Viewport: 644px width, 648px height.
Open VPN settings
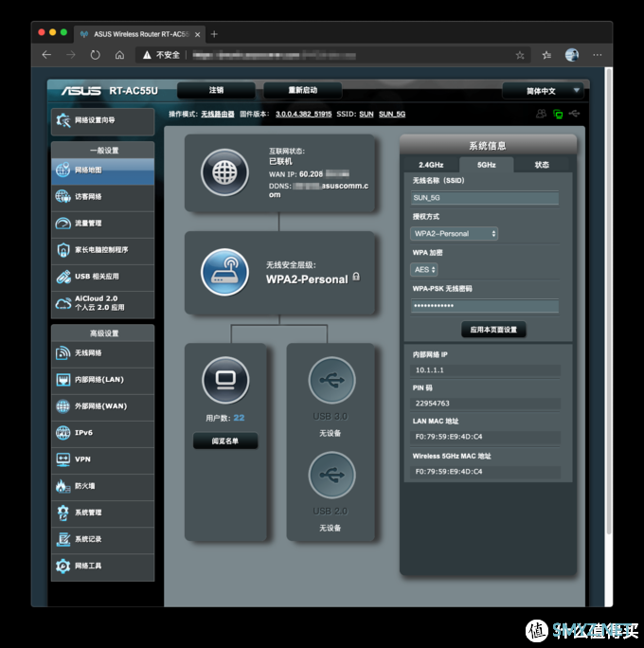click(103, 459)
